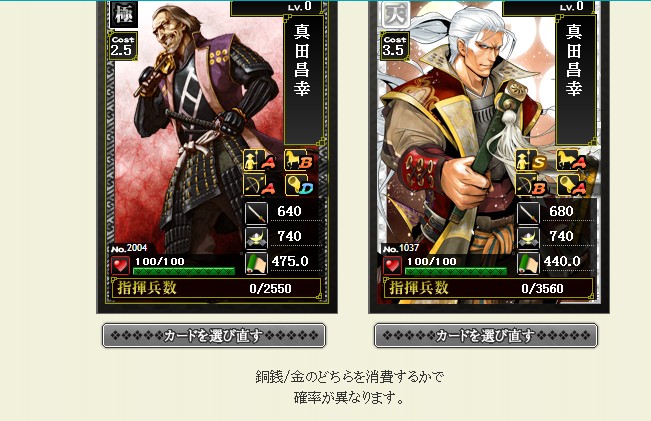Image resolution: width=651 pixels, height=421 pixels.
Task: Click left card's weapon aptitude D icon
Action: pos(299,185)
